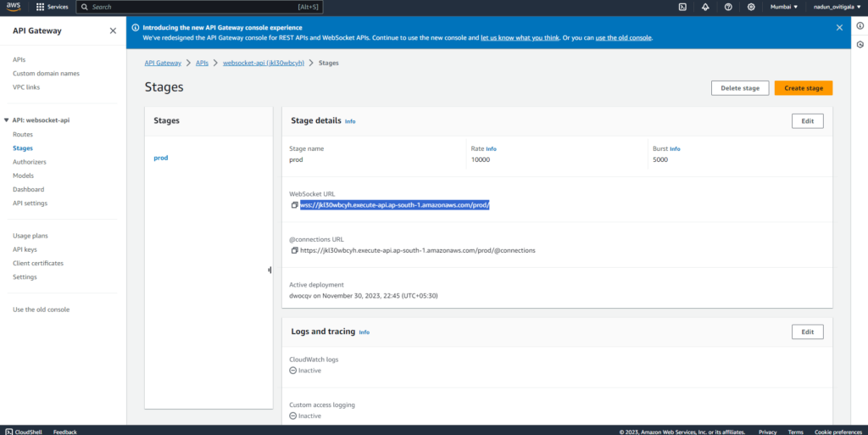Screen dimensions: 868x435
Task: Launch CloudShell from the top bar icon
Action: tap(682, 7)
